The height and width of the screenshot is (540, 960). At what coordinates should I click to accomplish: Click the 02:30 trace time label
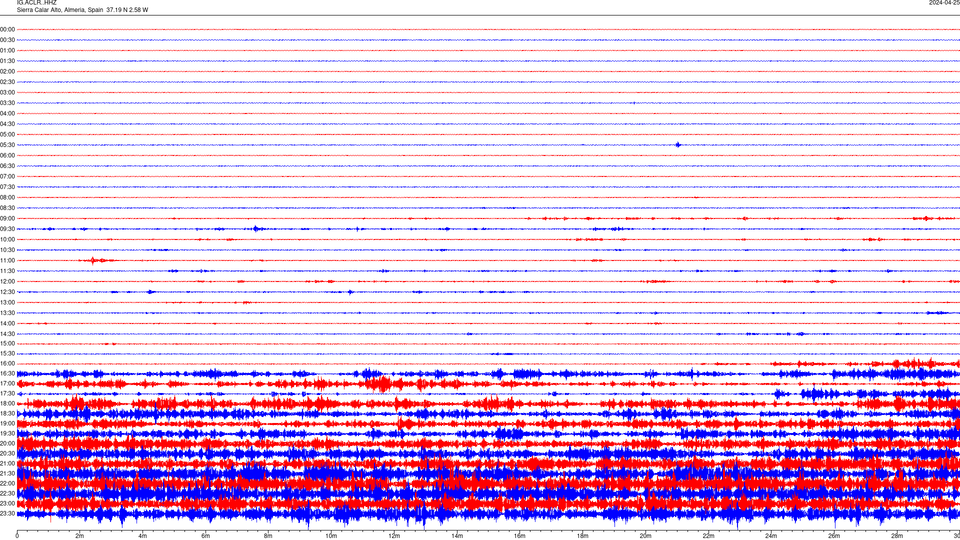pos(7,82)
